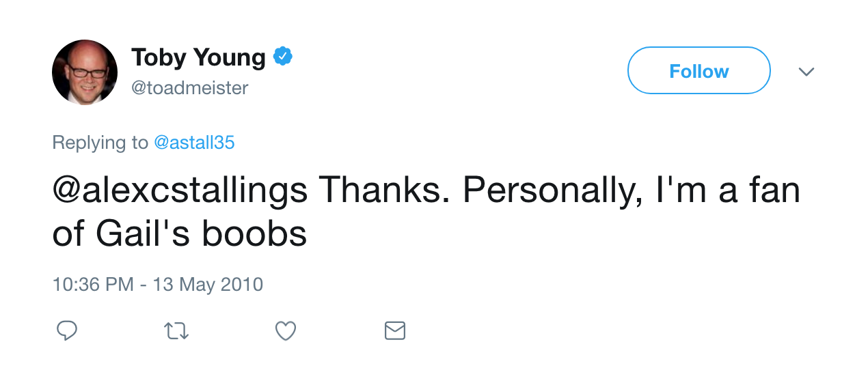This screenshot has width=868, height=370.
Task: Click the @alexcstallings mention in tweet
Action: [180, 192]
